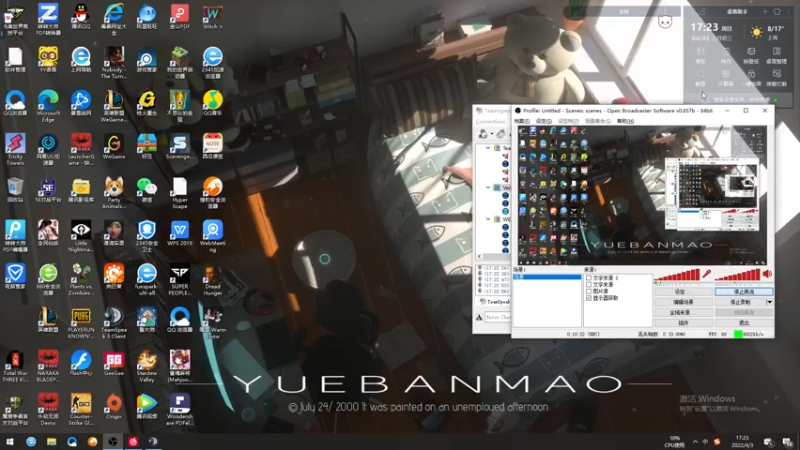Mute desktop audio speaker icon in OBS

767,274
